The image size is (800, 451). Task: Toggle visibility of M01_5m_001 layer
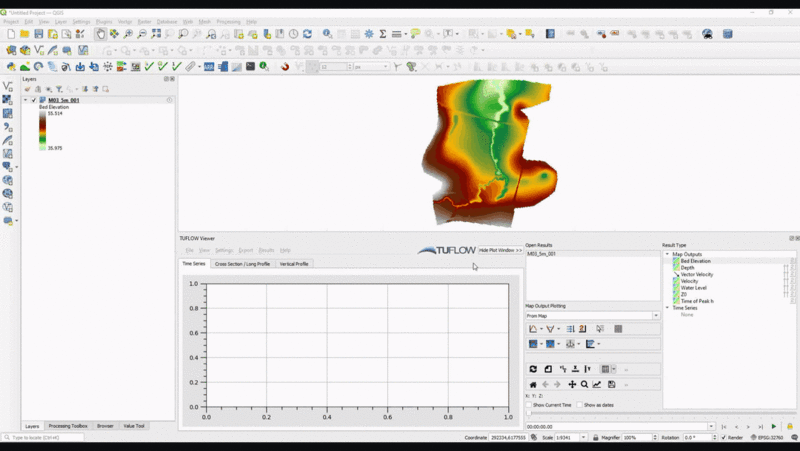click(x=33, y=100)
